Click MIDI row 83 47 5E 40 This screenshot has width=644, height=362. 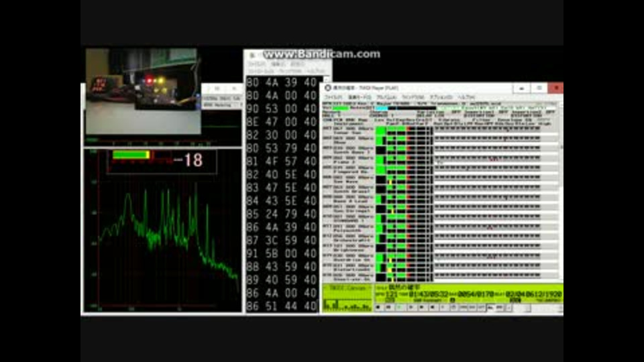point(281,188)
